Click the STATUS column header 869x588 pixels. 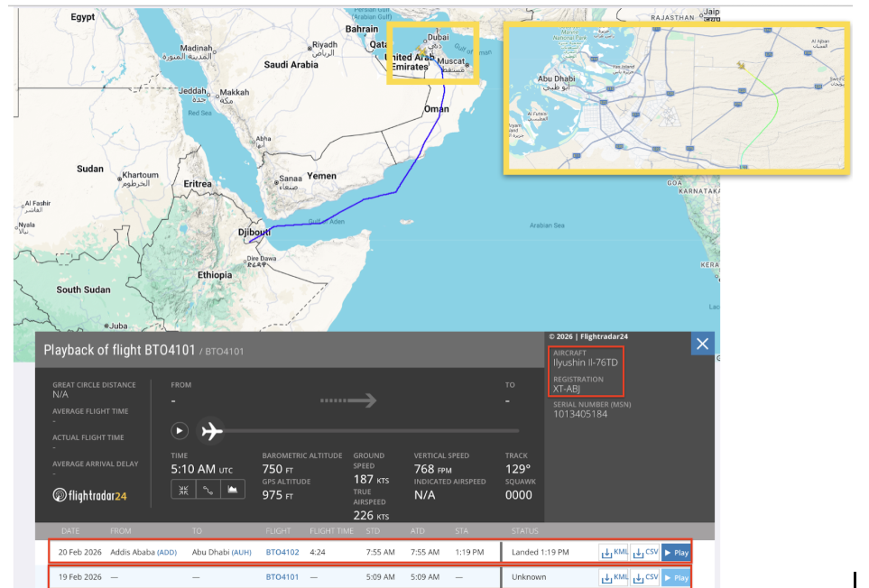[525, 531]
